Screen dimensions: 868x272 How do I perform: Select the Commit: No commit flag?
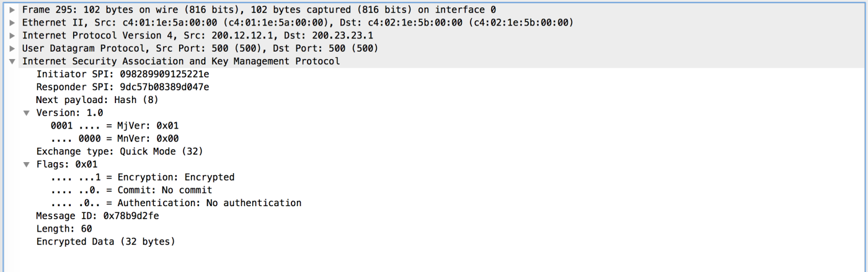(131, 190)
